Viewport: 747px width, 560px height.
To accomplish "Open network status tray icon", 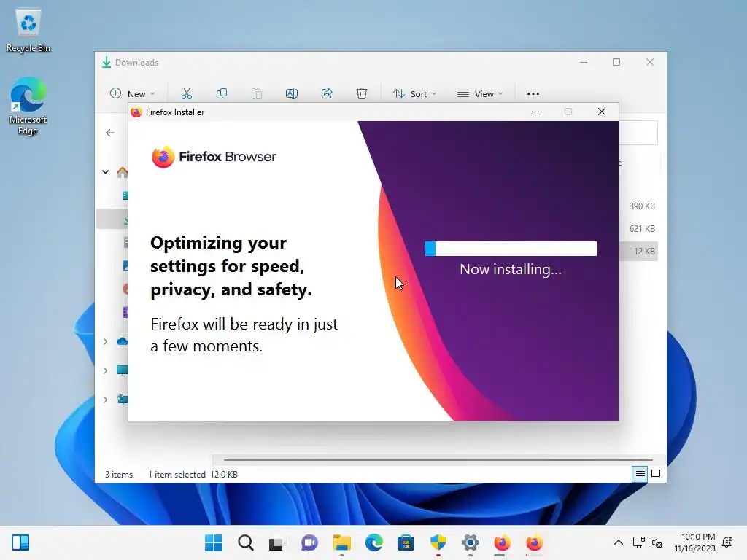I will pyautogui.click(x=639, y=542).
